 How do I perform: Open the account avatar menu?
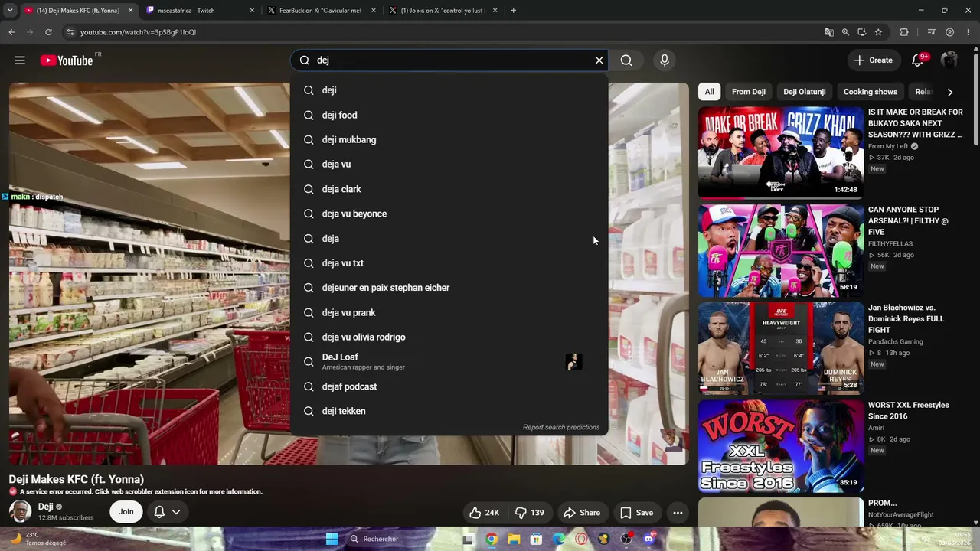coord(949,60)
